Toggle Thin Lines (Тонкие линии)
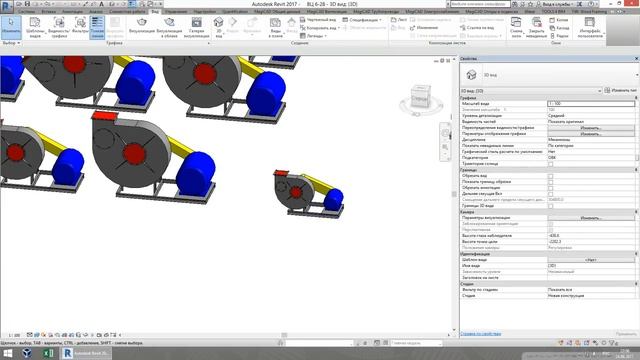The image size is (640, 360). [97, 27]
